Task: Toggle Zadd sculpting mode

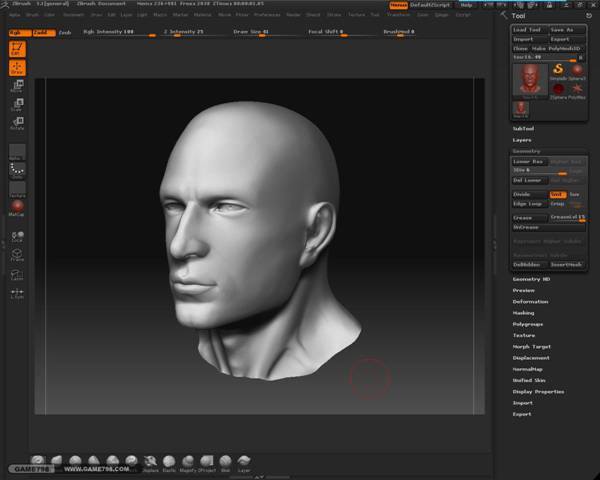Action: tap(42, 32)
